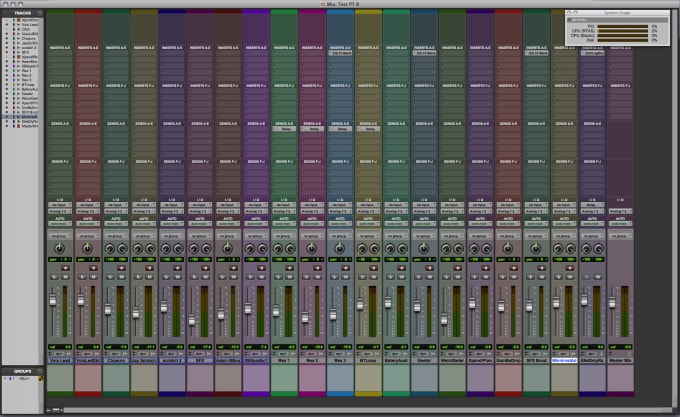Click the left pan knob on scratch 2
The width and height of the screenshot is (680, 417).
pyautogui.click(x=166, y=248)
